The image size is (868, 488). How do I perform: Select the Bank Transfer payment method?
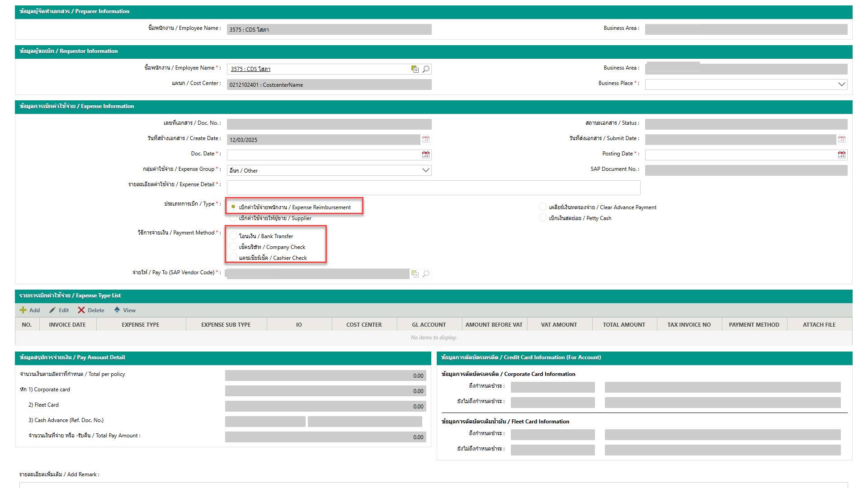click(x=233, y=236)
